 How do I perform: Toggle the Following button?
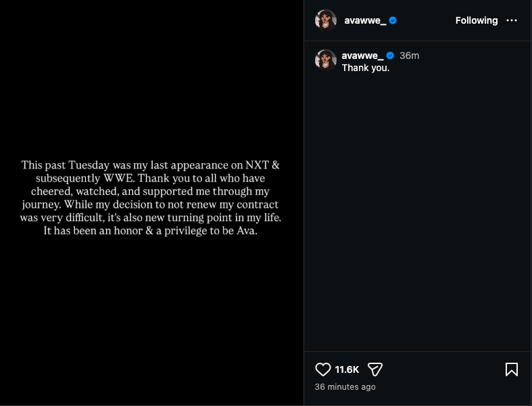477,20
